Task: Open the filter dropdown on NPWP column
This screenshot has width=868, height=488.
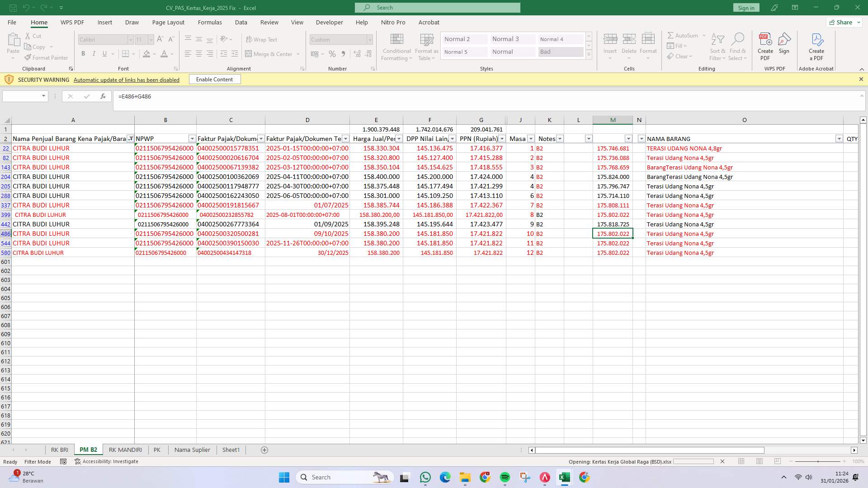Action: click(193, 139)
